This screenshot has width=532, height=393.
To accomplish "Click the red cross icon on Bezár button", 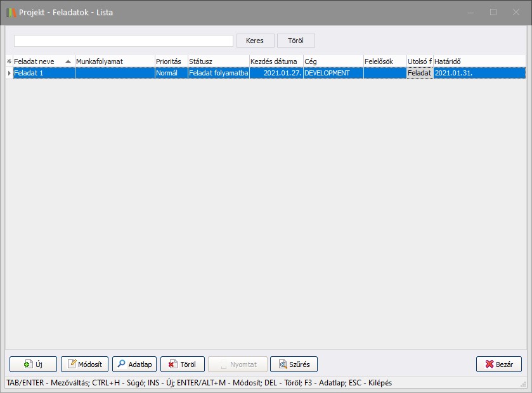I will coord(489,364).
